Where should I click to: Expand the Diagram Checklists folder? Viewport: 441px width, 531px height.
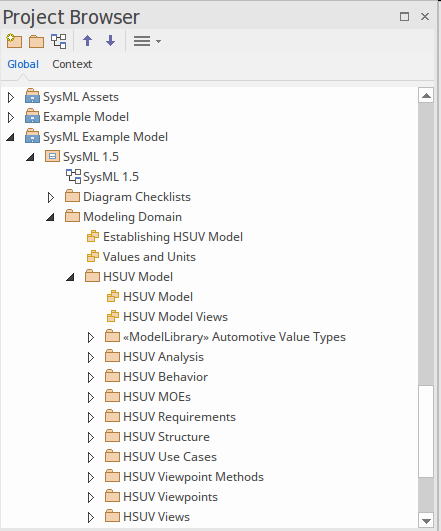[x=51, y=197]
